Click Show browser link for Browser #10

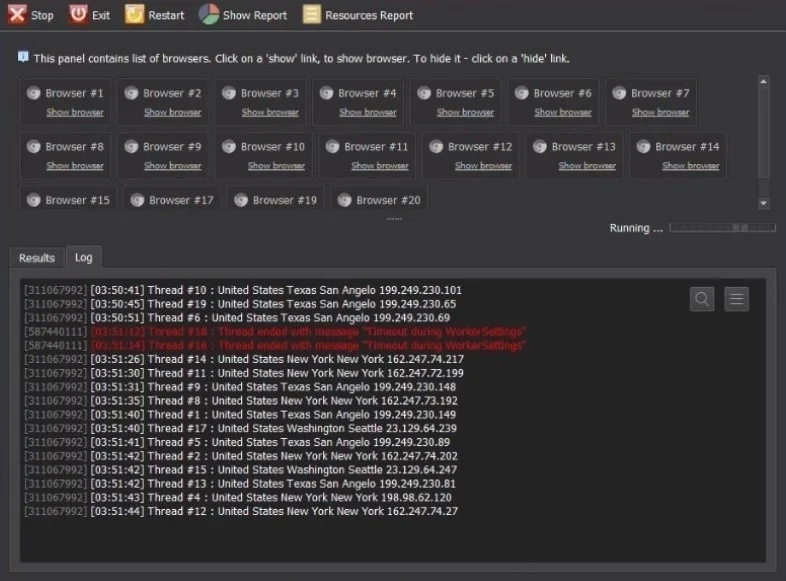click(276, 165)
